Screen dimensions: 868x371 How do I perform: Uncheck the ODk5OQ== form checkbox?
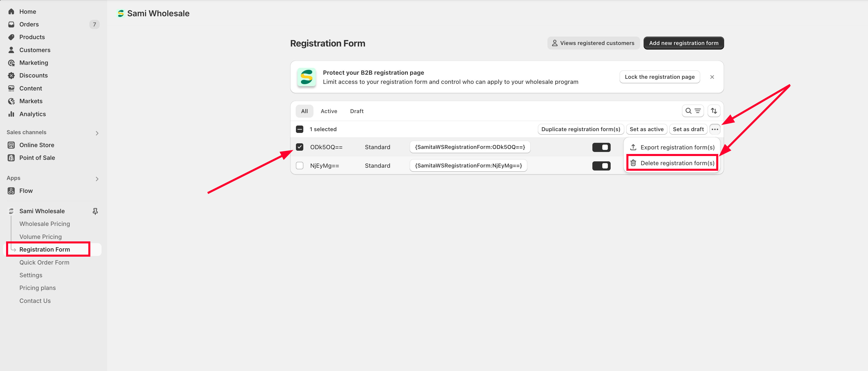[299, 147]
